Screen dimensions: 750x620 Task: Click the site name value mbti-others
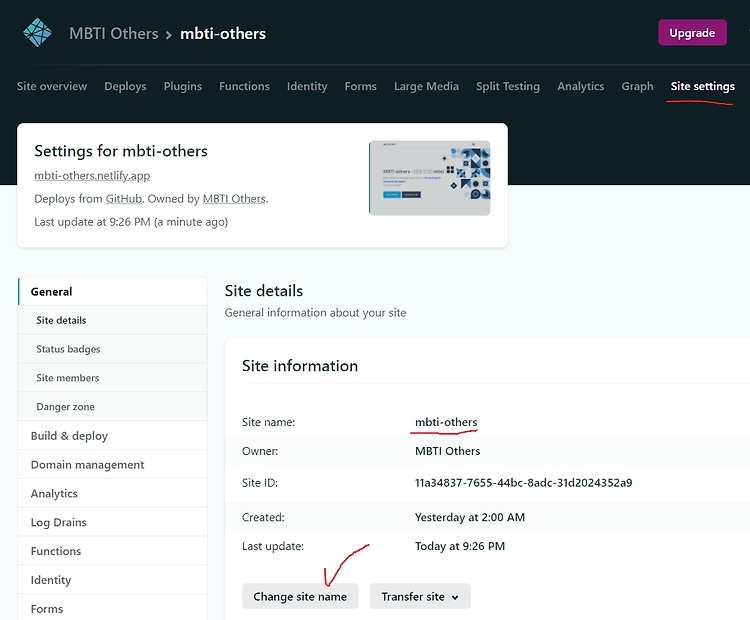coord(446,422)
